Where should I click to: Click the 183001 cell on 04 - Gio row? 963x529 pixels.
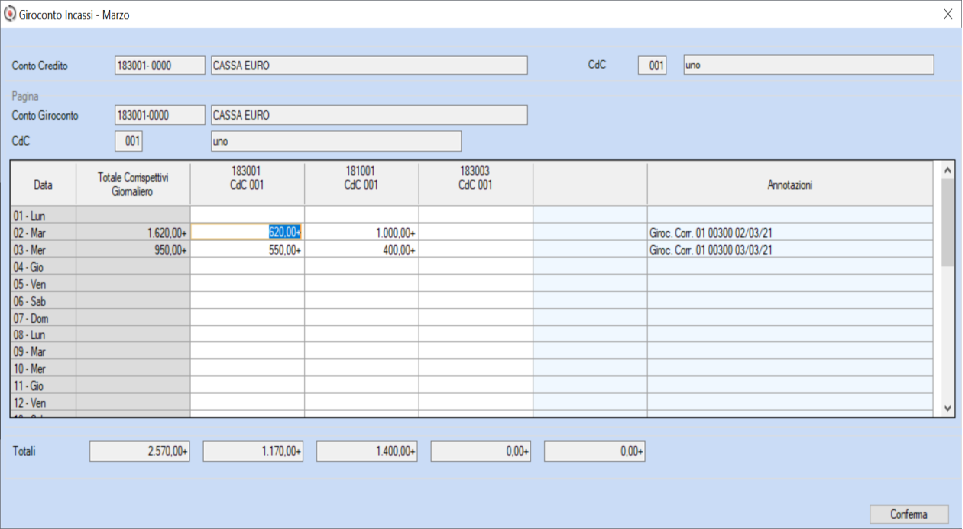click(x=247, y=267)
